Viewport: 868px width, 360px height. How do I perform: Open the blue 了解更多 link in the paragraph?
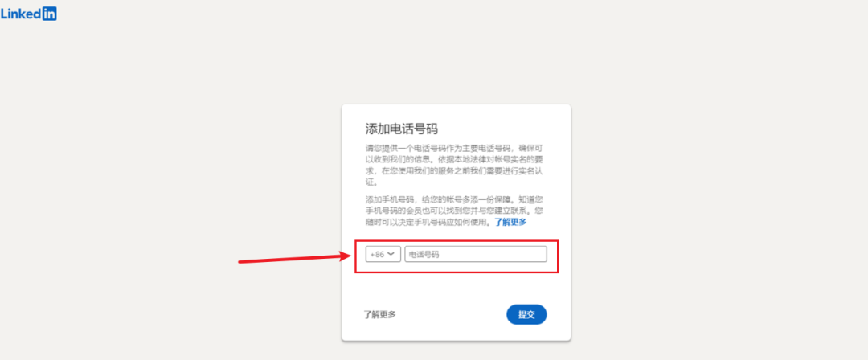[510, 222]
